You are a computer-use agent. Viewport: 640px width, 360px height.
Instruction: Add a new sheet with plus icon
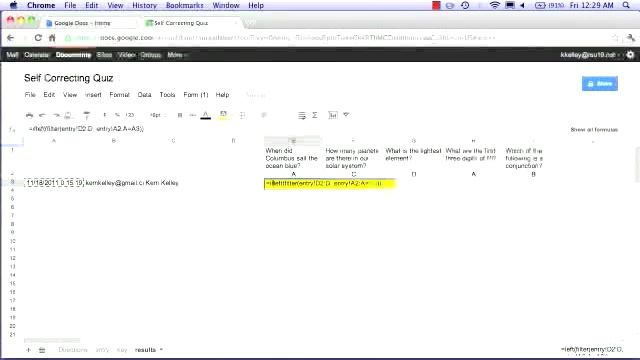(28, 350)
